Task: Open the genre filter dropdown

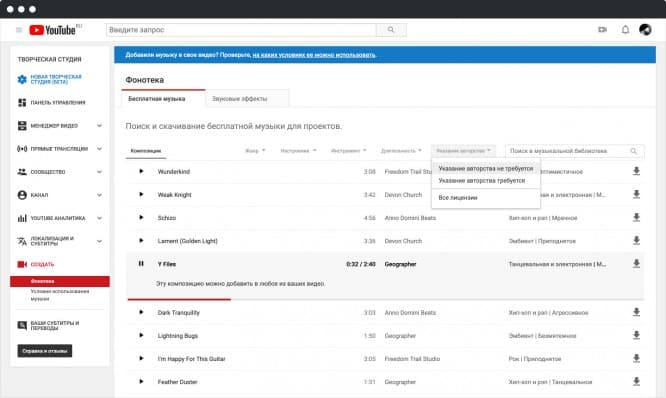Action: tap(255, 151)
